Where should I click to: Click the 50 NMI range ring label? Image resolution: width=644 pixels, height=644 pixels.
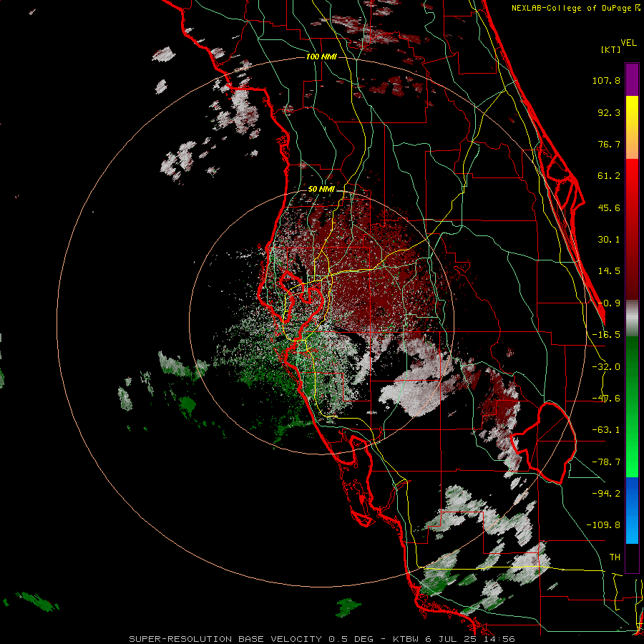[321, 190]
